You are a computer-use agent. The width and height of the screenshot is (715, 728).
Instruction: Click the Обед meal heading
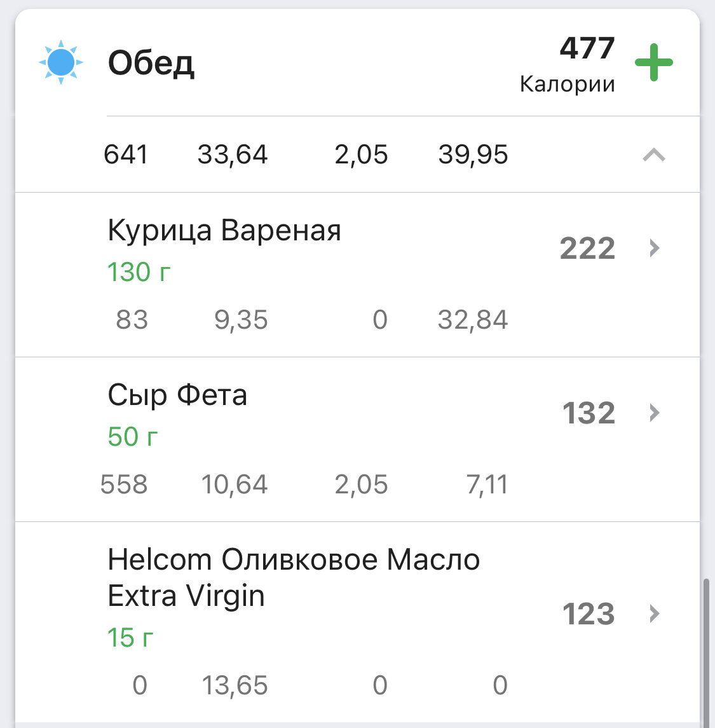point(151,63)
